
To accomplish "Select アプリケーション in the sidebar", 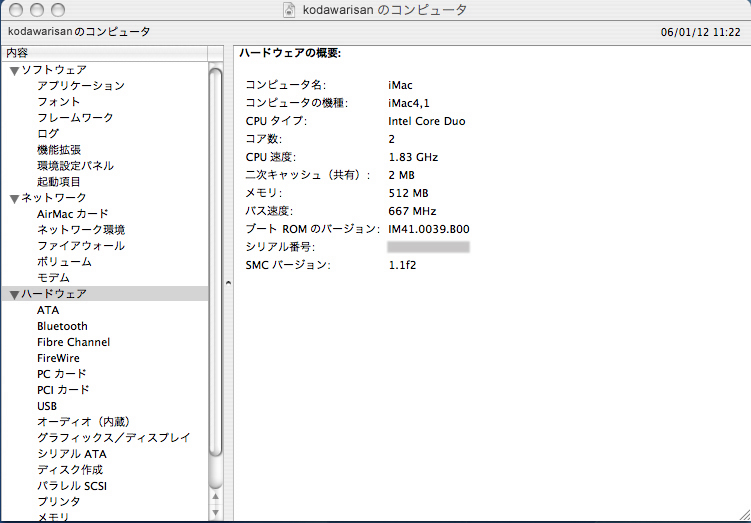I will click(x=80, y=86).
